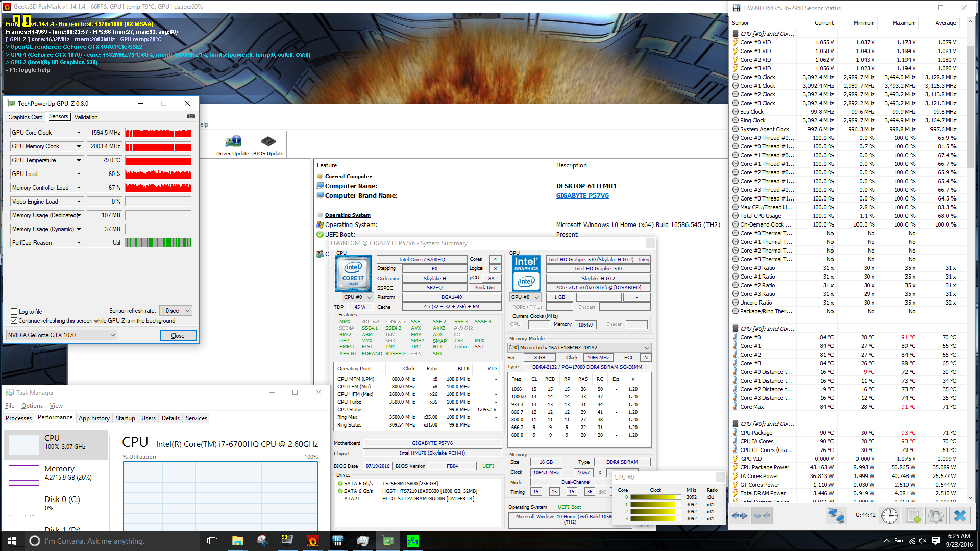Click GPU Temperature red graph in GPU-Z
980x551 pixels.
pyautogui.click(x=158, y=160)
